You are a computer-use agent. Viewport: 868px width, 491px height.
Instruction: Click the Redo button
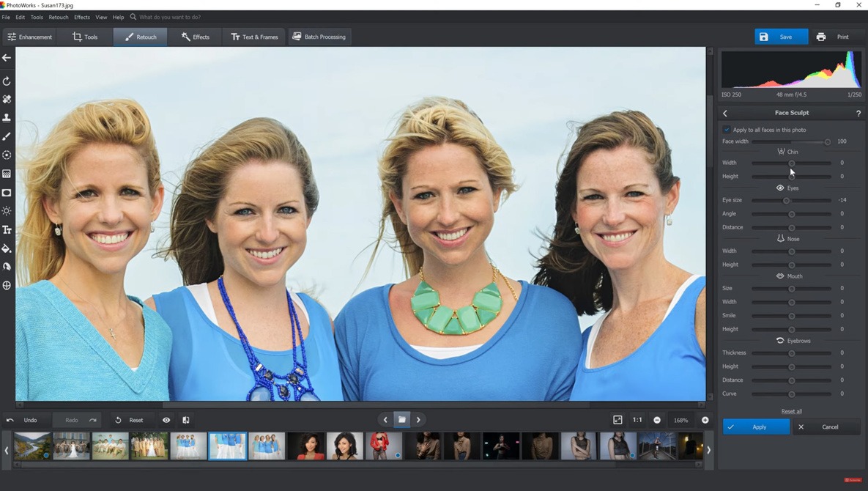pyautogui.click(x=78, y=420)
